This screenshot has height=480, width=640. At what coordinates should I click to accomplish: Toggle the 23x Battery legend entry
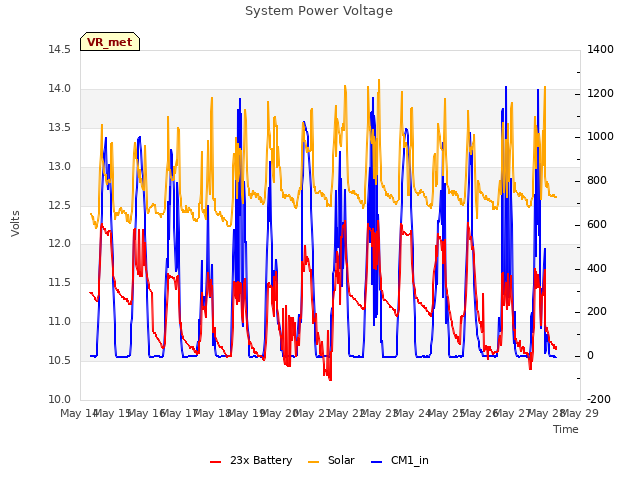(251, 460)
